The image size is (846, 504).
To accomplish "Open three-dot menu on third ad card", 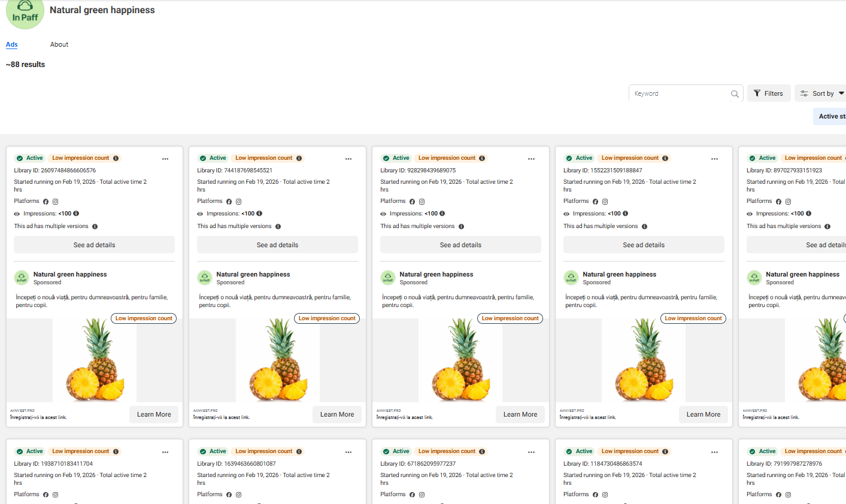I will tap(531, 159).
